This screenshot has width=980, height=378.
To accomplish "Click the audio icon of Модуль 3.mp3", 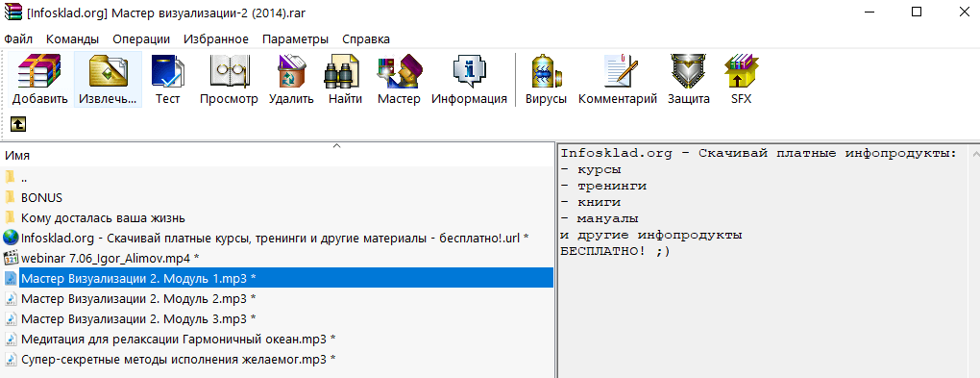I will coord(11,318).
